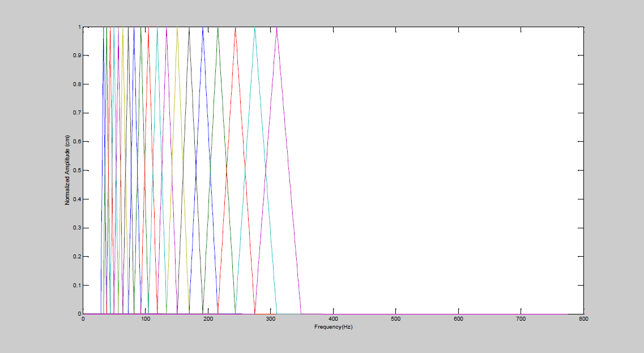Select the x-axis tick label 100

tap(146, 319)
